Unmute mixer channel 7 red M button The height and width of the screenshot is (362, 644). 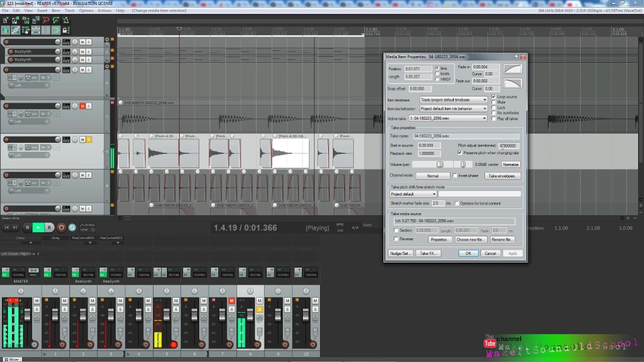(x=231, y=300)
